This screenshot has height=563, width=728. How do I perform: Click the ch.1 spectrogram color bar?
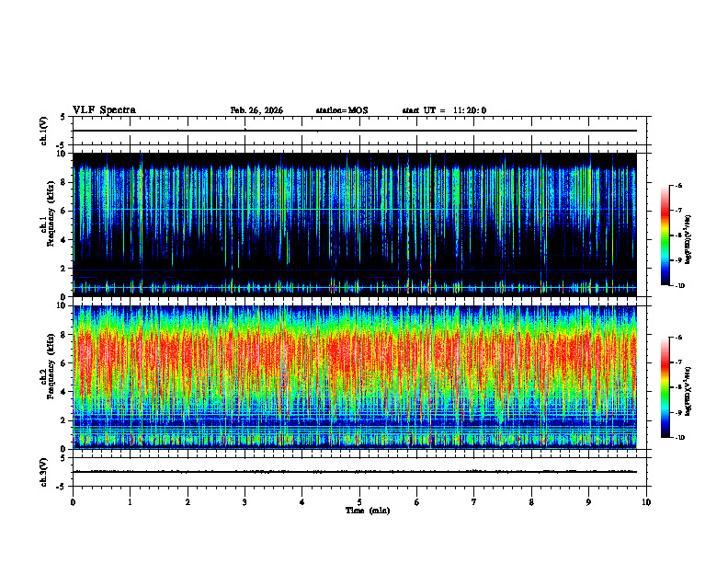click(x=665, y=236)
